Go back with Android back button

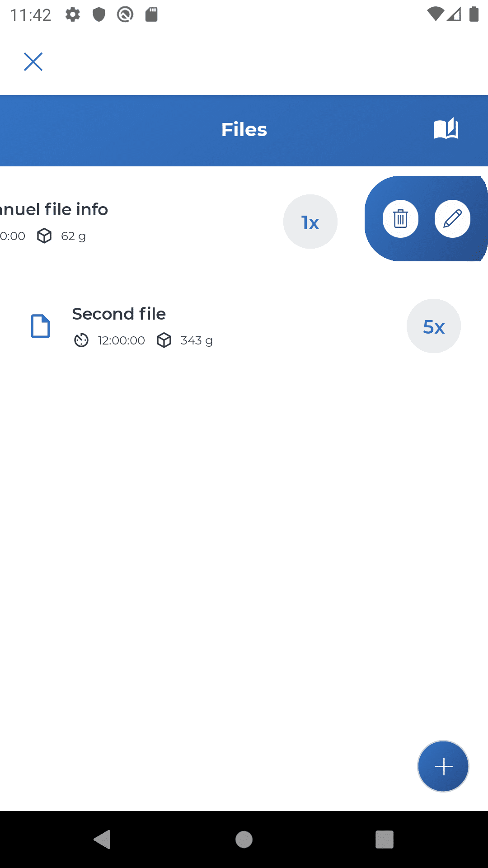point(103,840)
